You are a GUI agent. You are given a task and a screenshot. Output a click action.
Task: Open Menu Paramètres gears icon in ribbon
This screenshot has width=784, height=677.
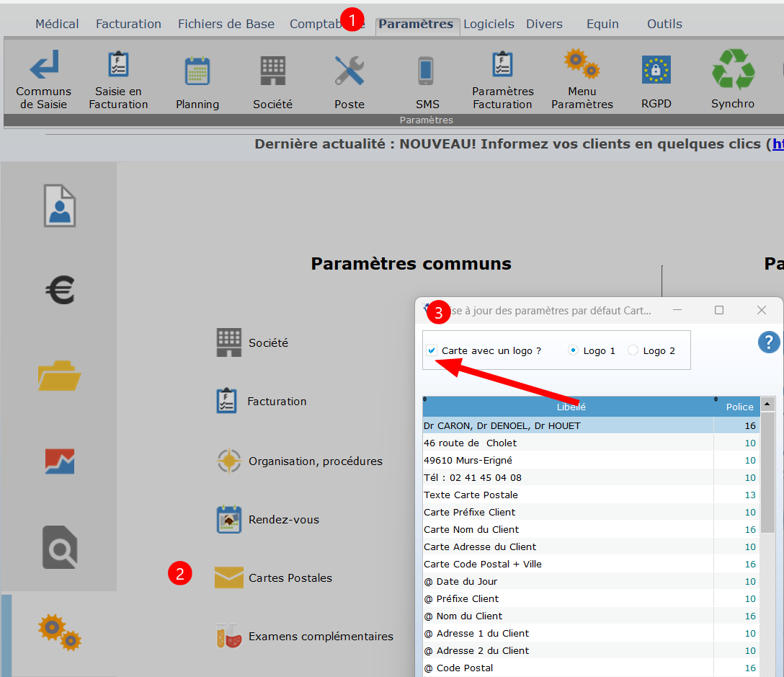tap(582, 79)
